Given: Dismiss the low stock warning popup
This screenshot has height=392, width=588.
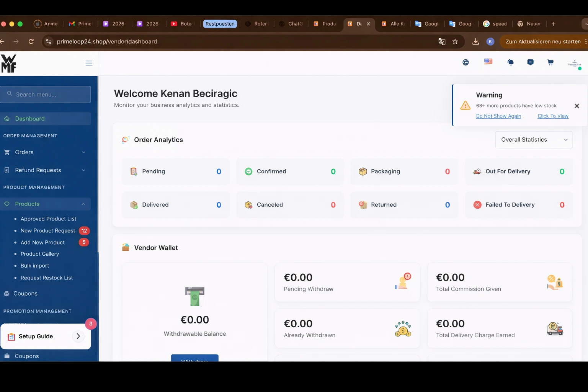Looking at the screenshot, I should tap(577, 106).
